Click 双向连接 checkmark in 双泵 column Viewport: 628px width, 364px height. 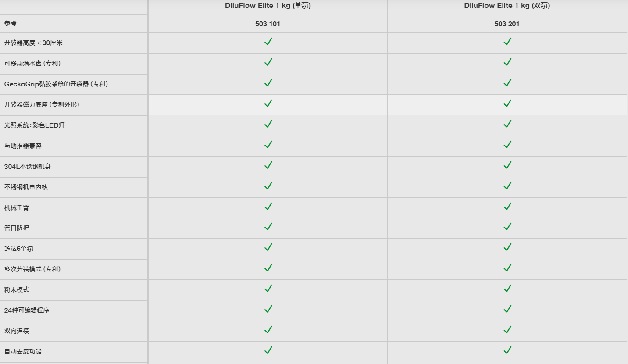(507, 330)
